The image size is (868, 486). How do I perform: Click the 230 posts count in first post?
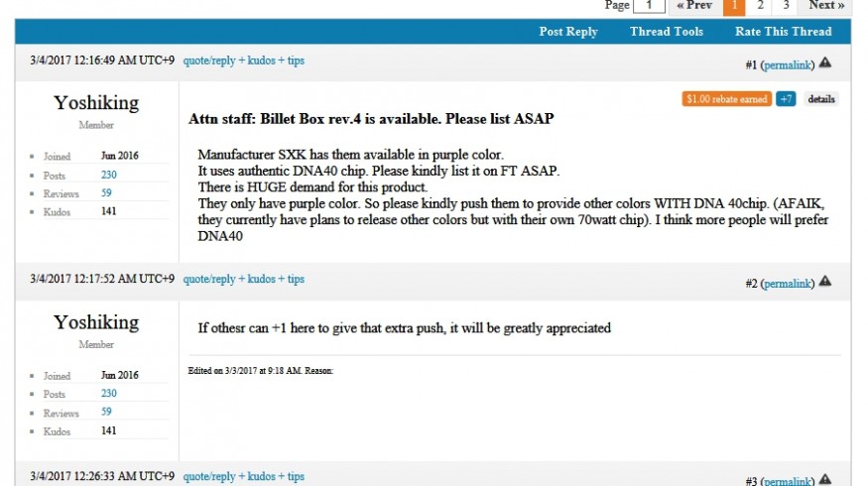point(109,176)
